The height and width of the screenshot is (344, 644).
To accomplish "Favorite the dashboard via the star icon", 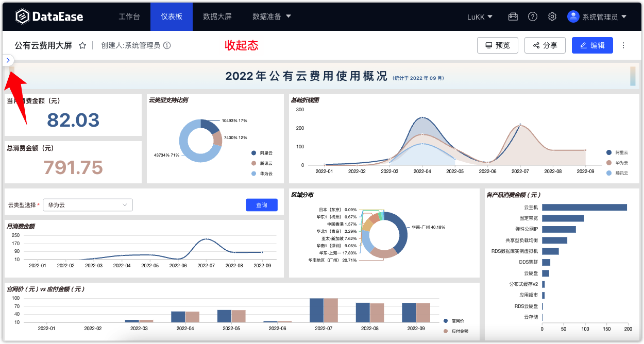I will (x=82, y=45).
